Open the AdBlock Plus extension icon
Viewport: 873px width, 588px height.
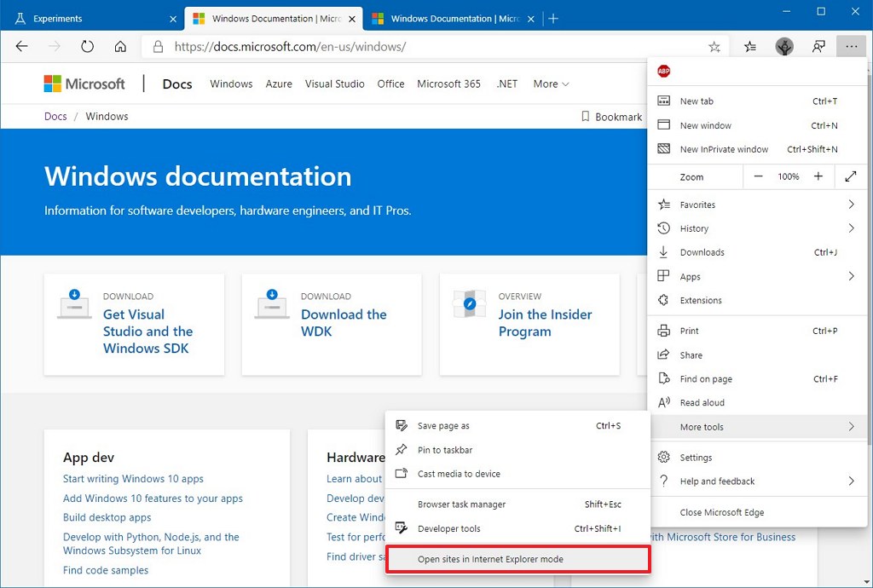point(664,72)
